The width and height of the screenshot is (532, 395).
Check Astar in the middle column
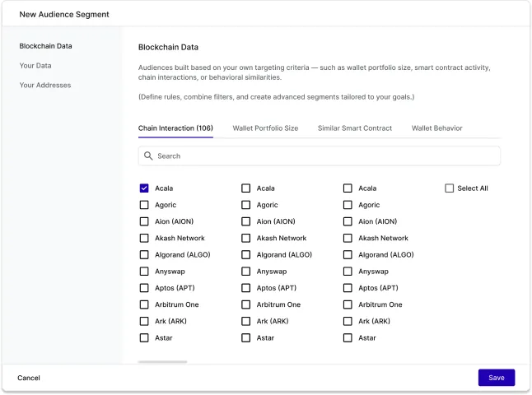(246, 337)
